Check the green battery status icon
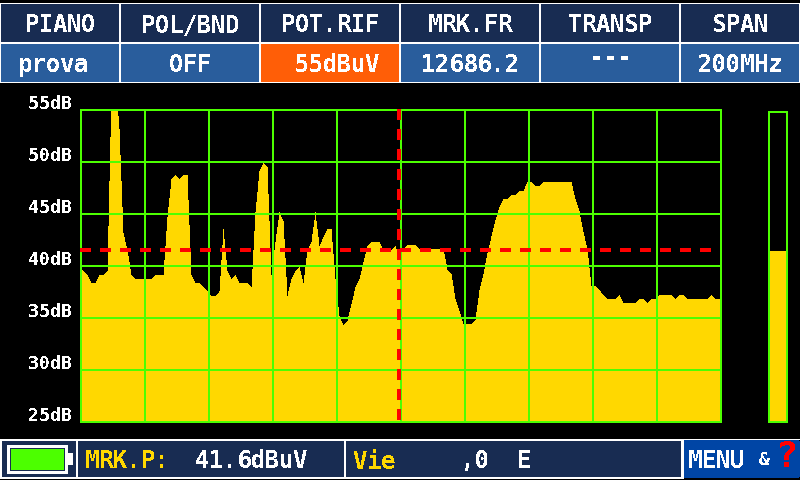This screenshot has width=800, height=480. point(38,459)
